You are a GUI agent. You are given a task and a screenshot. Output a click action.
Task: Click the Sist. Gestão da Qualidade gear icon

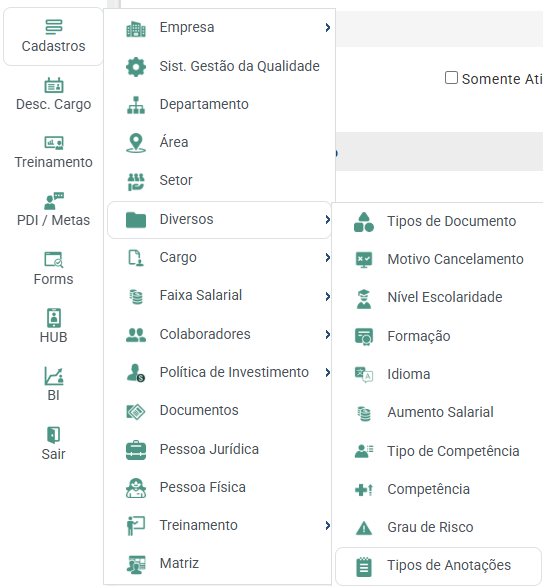[x=136, y=67]
